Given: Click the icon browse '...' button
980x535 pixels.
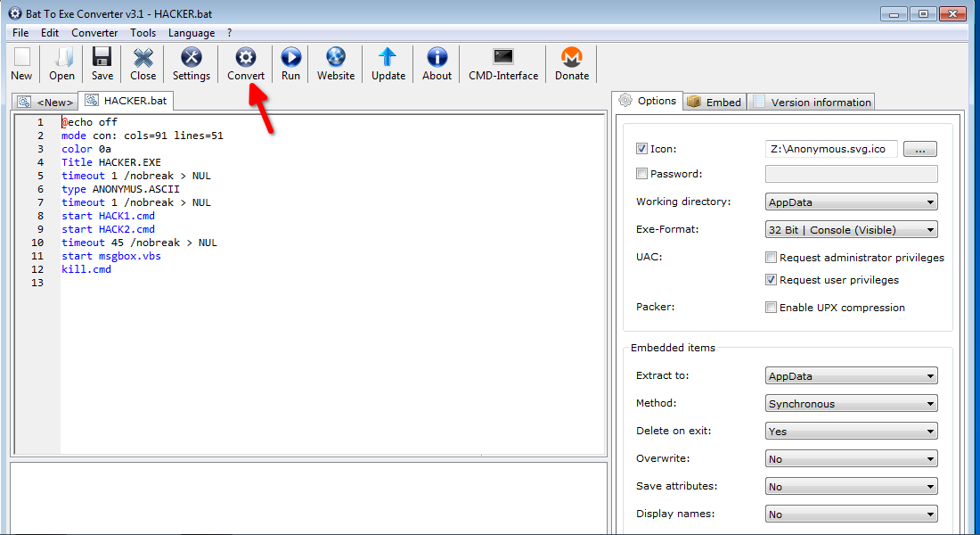Looking at the screenshot, I should tap(920, 149).
